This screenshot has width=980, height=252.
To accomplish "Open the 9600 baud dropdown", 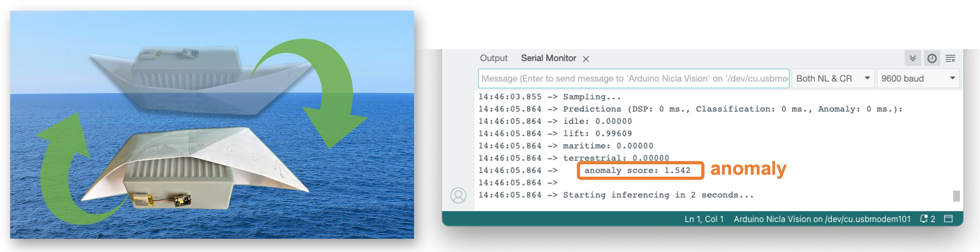I will pyautogui.click(x=918, y=78).
